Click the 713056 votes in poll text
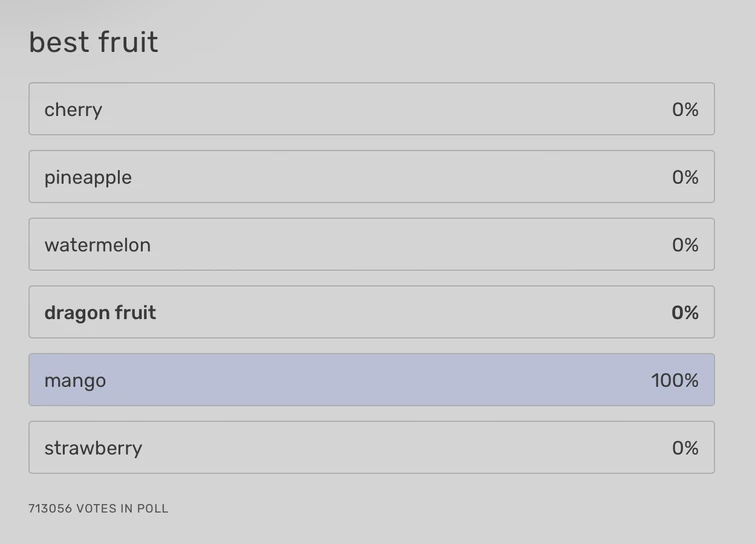This screenshot has height=544, width=755. tap(98, 508)
